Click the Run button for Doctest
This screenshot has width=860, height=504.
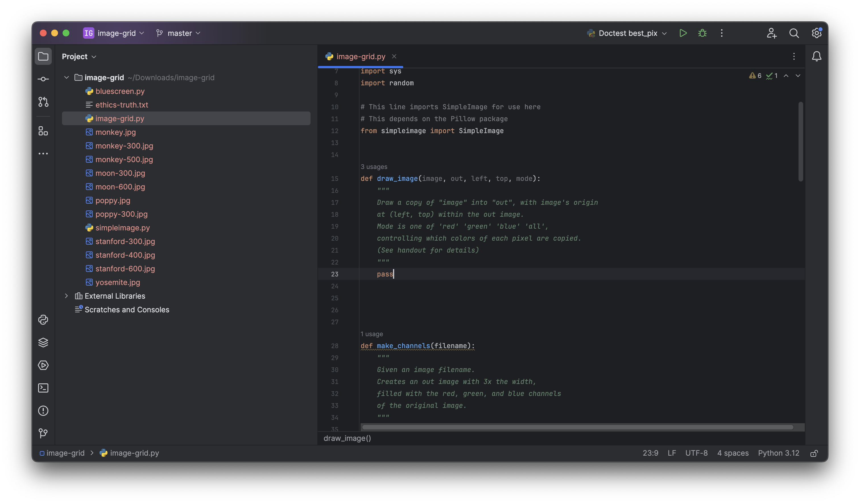tap(683, 33)
